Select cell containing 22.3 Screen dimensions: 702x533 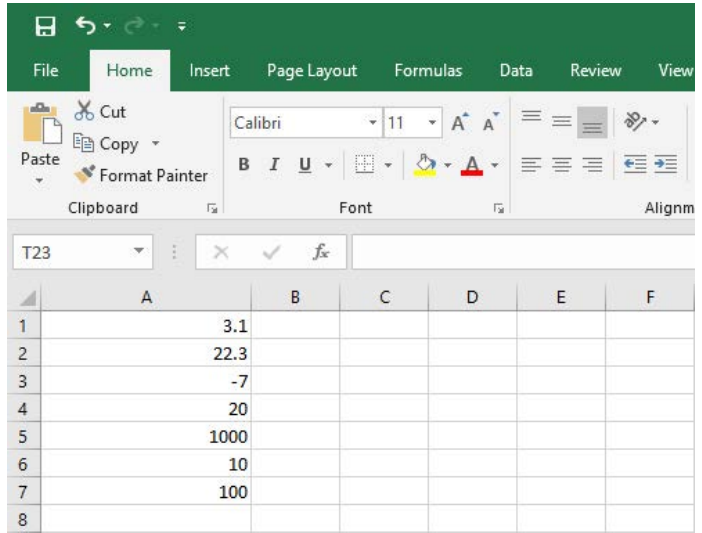pyautogui.click(x=146, y=353)
